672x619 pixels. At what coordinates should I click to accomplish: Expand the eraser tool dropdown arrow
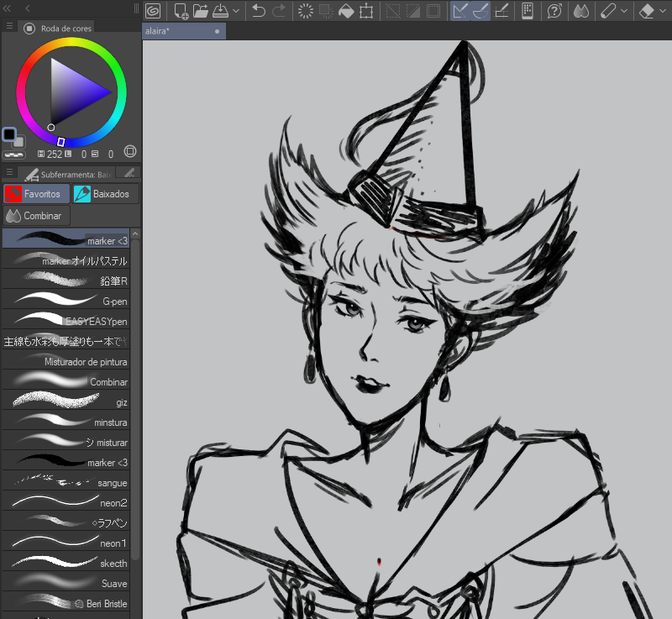pos(663,11)
